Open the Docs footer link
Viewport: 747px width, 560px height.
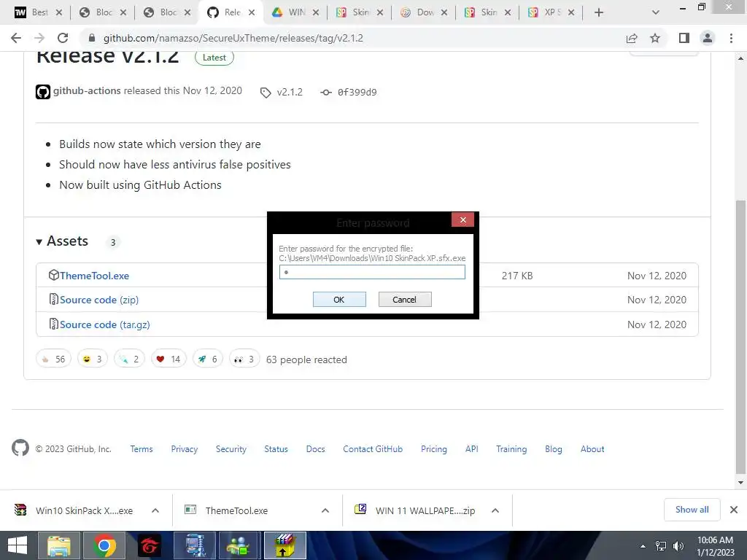tap(315, 449)
